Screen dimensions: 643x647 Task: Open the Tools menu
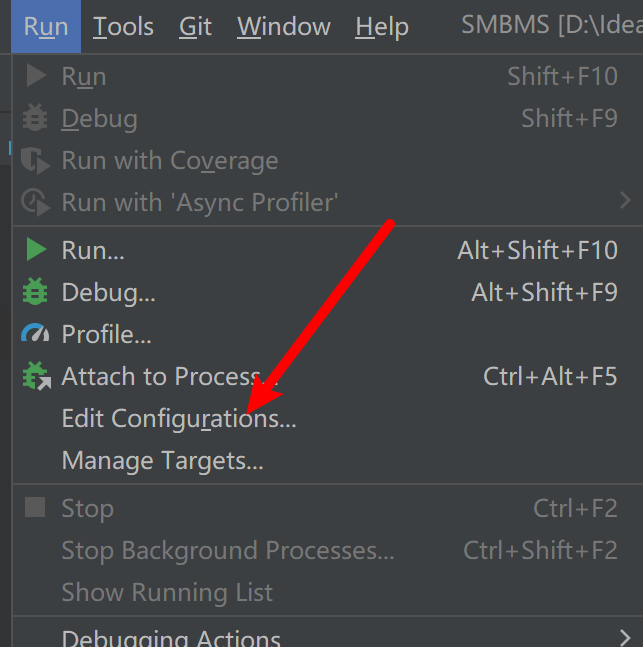(x=122, y=27)
